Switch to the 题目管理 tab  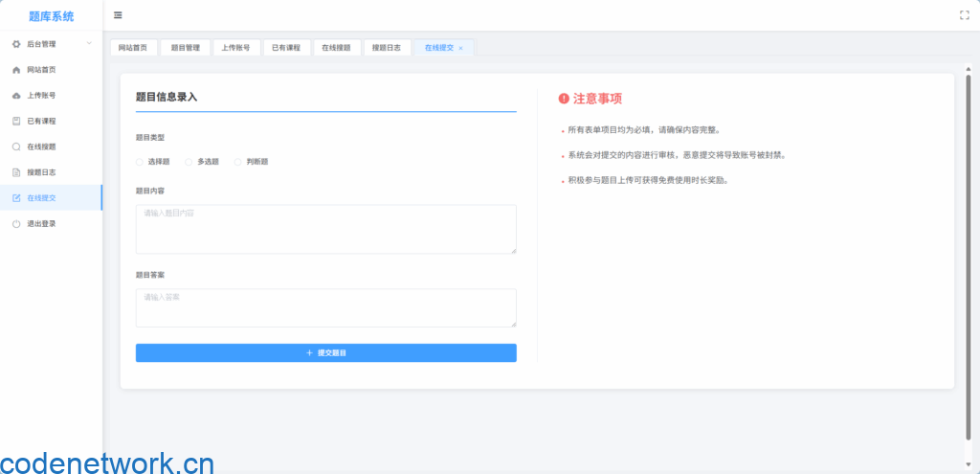coord(185,48)
